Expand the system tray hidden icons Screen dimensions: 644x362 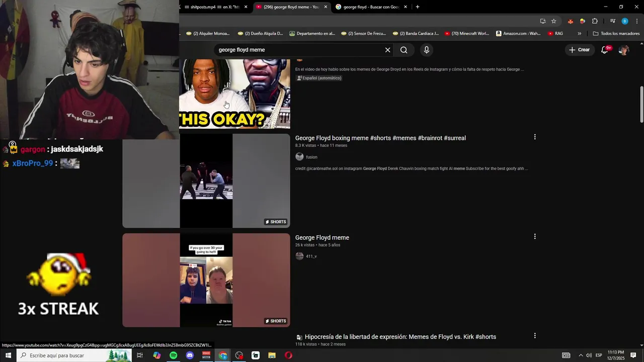[581, 355]
